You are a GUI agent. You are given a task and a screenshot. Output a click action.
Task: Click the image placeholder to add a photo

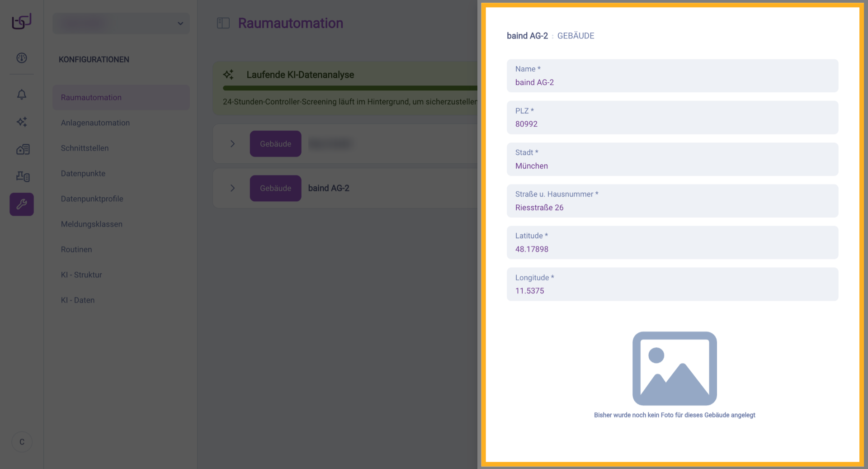point(674,368)
